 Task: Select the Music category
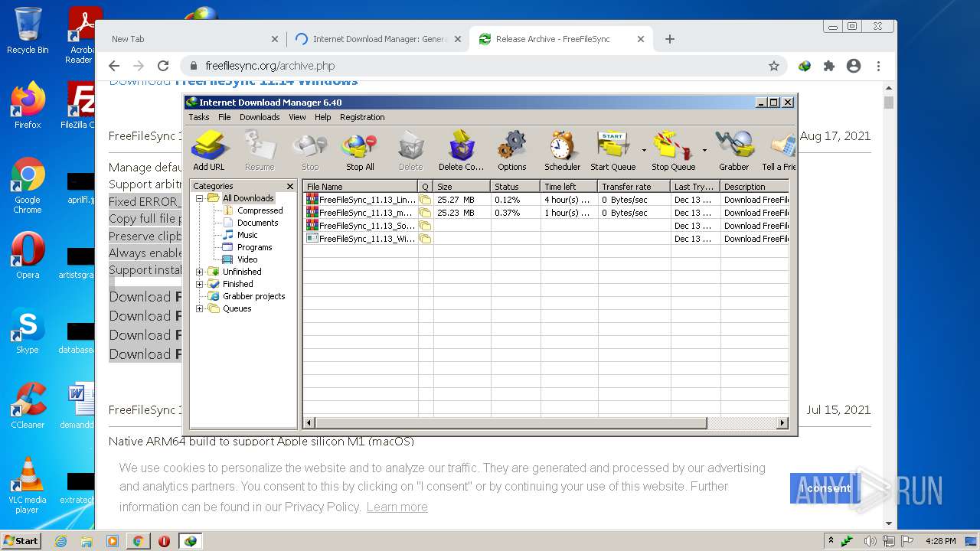(247, 235)
